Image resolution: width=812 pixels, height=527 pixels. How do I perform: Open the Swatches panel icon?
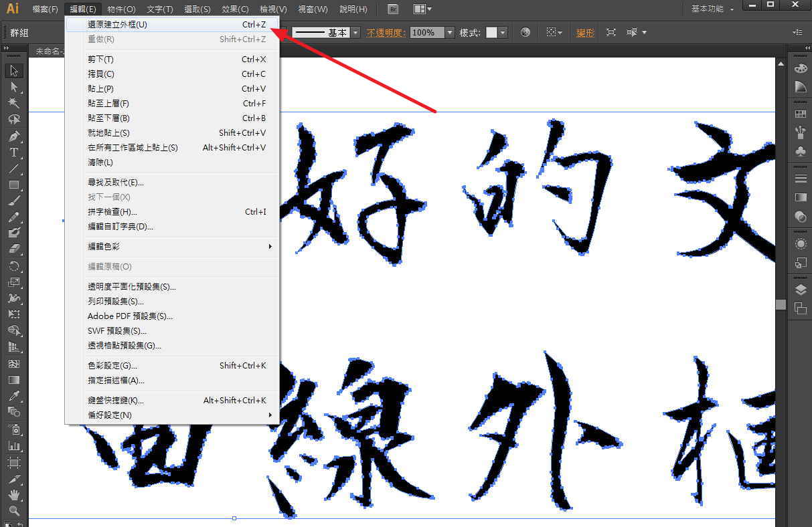[800, 114]
